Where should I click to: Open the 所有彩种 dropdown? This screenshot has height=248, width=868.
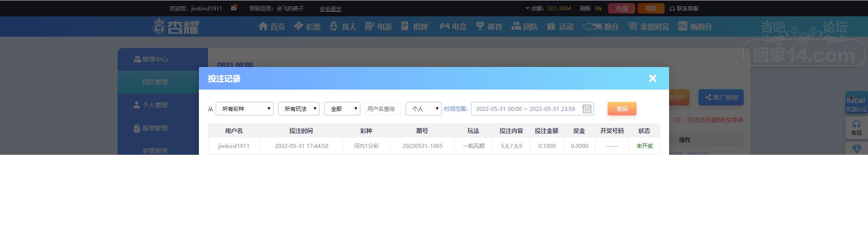pos(245,109)
